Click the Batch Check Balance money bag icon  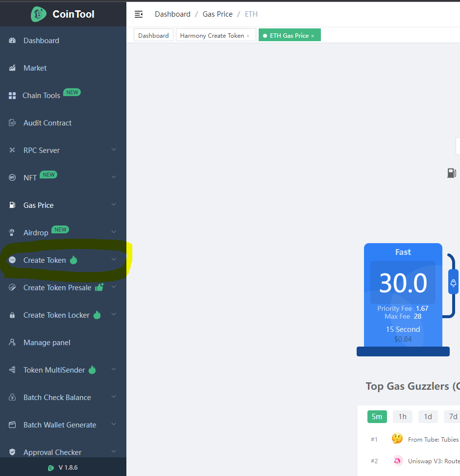point(12,397)
